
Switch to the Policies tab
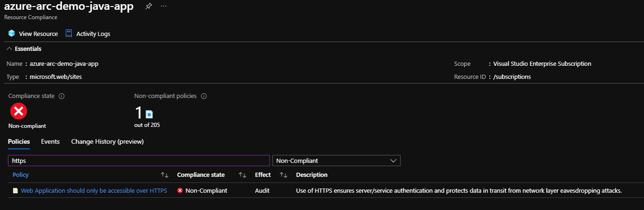point(19,141)
